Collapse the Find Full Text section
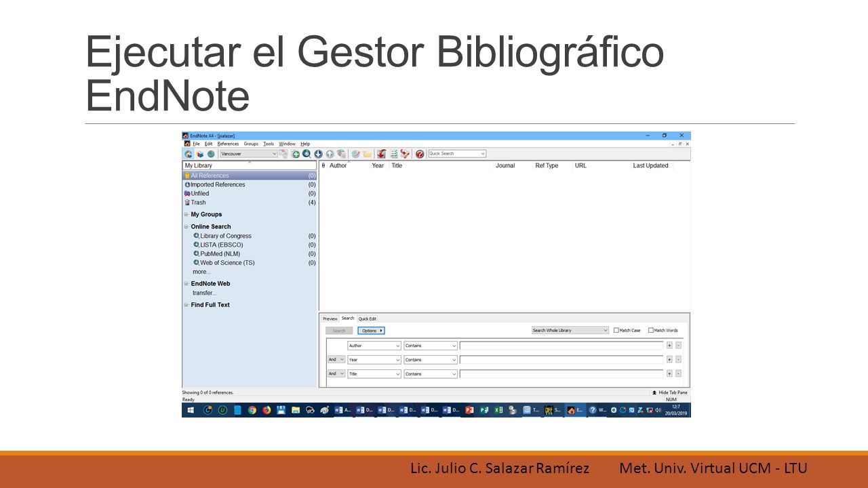This screenshot has width=868, height=488. tap(186, 305)
